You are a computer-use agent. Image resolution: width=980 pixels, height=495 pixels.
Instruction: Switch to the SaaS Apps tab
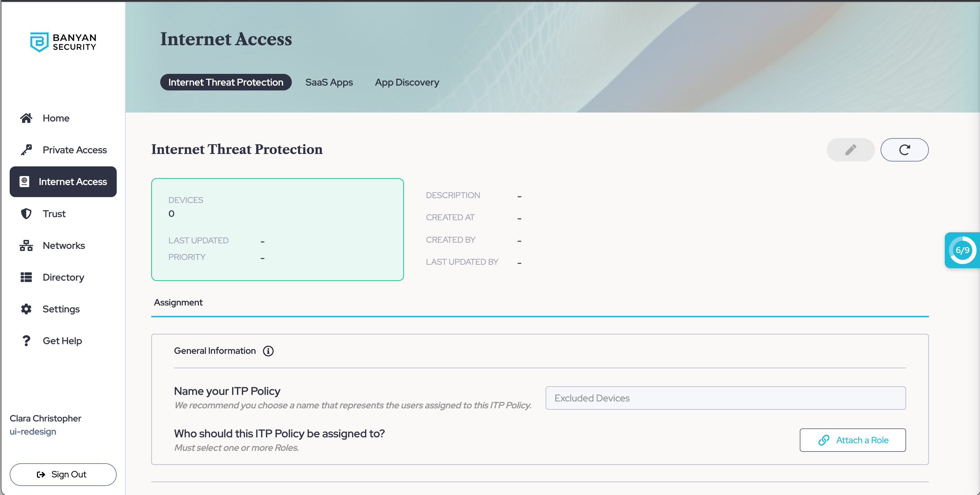point(329,82)
